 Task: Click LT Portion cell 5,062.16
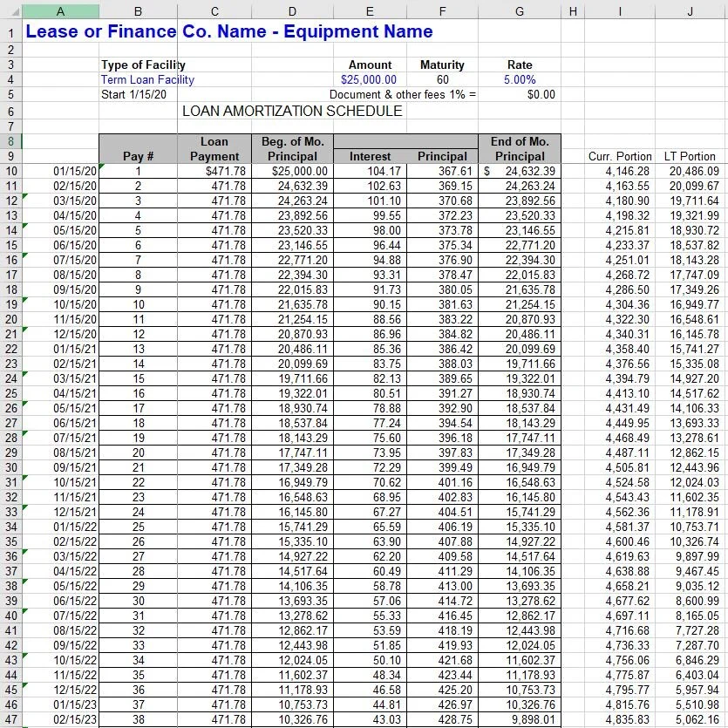691,719
